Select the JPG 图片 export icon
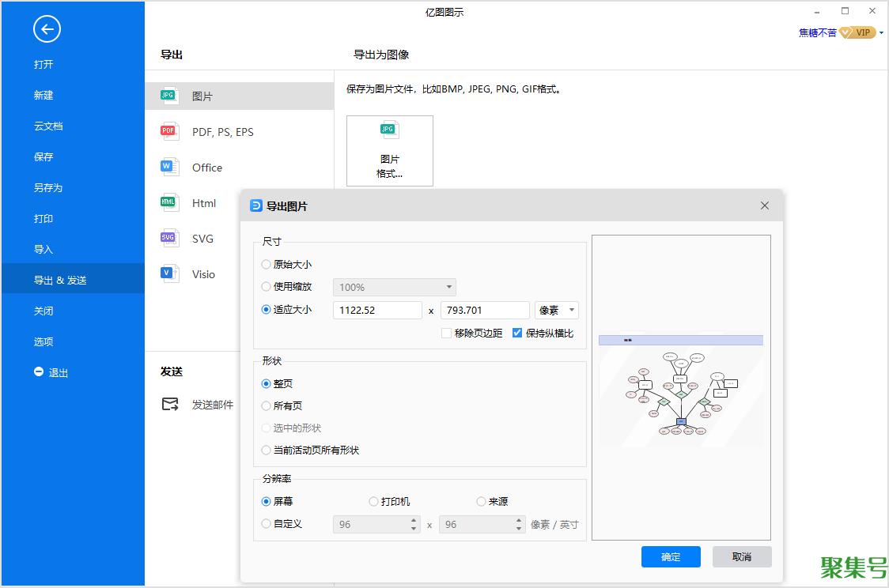The width and height of the screenshot is (889, 588). (x=168, y=96)
